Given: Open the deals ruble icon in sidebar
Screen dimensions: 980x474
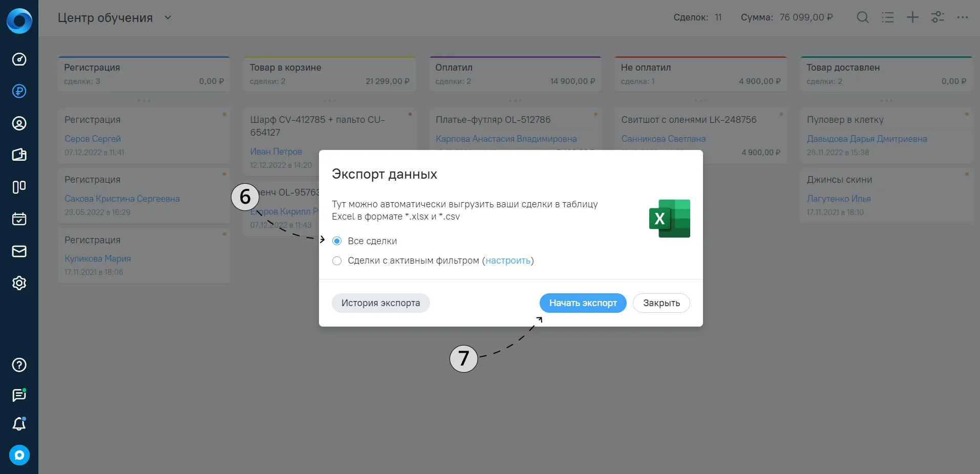Looking at the screenshot, I should [19, 91].
